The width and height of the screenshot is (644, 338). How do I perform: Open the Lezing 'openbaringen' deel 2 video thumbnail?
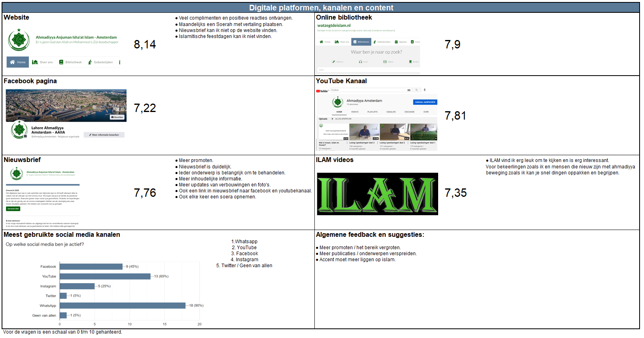click(x=394, y=132)
